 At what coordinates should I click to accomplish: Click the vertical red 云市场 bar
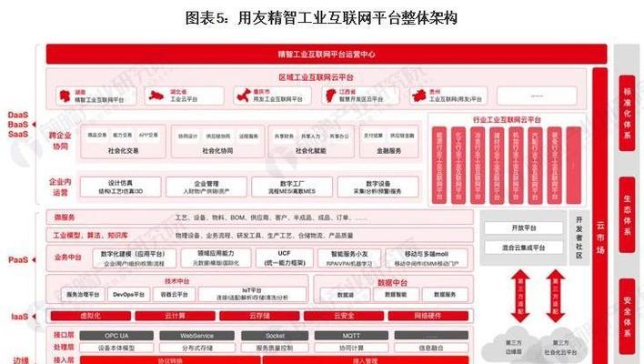(x=600, y=216)
